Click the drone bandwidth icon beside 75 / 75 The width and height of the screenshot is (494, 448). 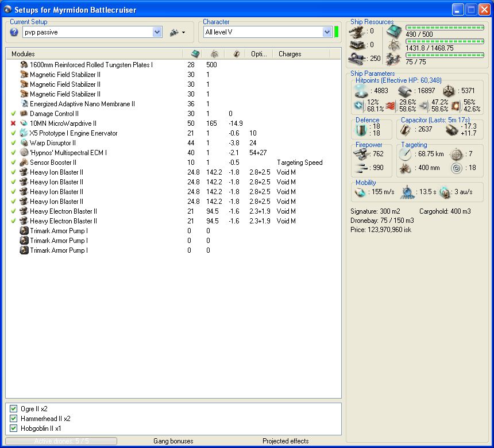393,59
